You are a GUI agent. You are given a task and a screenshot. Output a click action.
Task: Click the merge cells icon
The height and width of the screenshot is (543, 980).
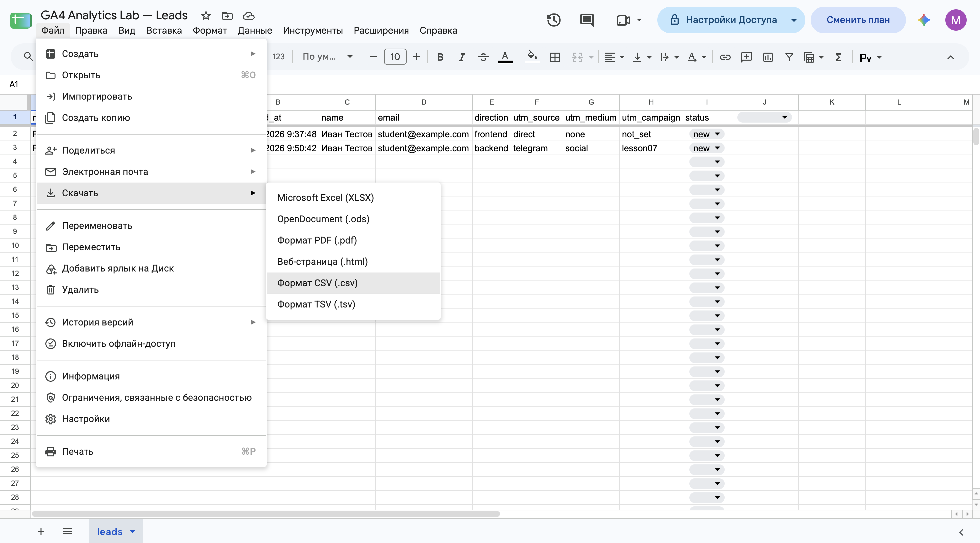click(577, 57)
